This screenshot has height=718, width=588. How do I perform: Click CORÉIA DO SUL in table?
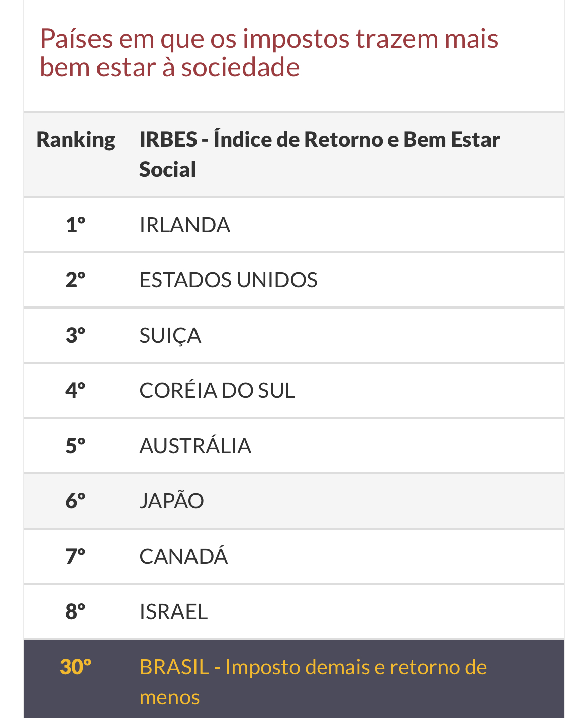(217, 390)
